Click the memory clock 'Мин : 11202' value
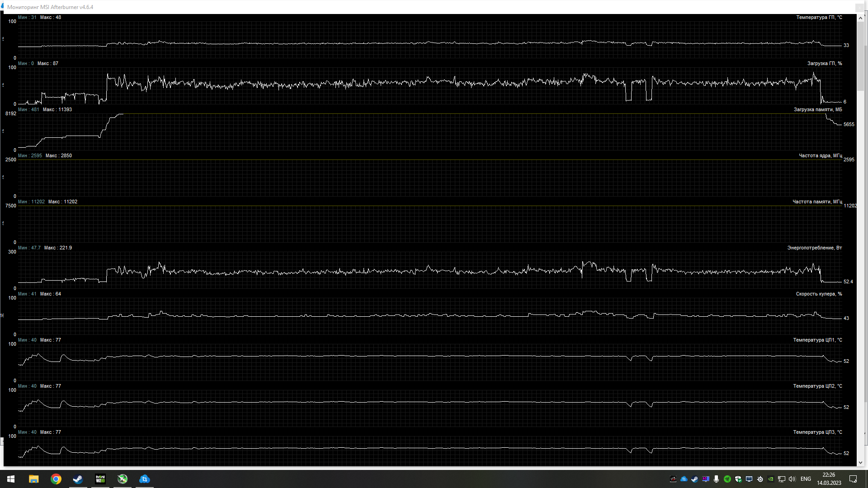 click(32, 202)
